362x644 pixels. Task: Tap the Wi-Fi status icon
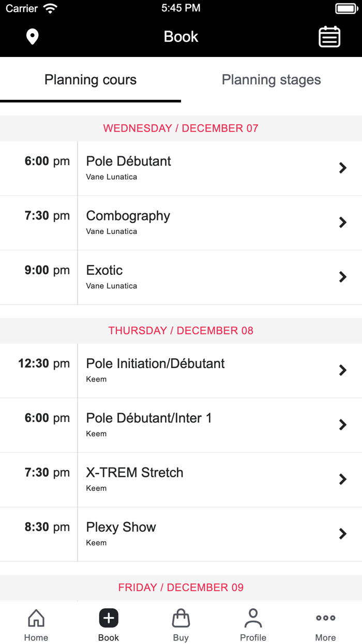[50, 8]
